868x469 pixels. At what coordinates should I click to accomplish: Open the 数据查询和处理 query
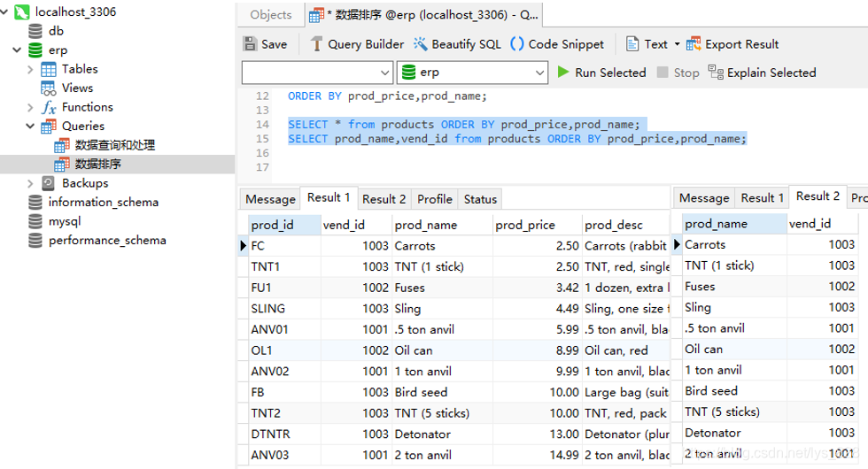pos(114,145)
